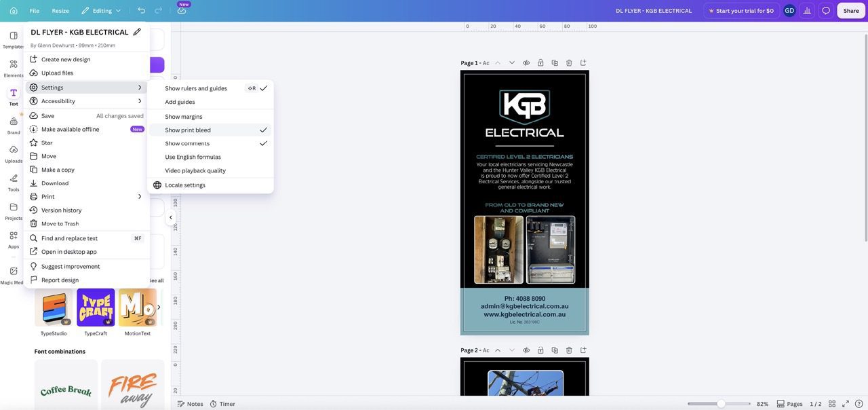Open the Editing mode dropdown

(101, 11)
